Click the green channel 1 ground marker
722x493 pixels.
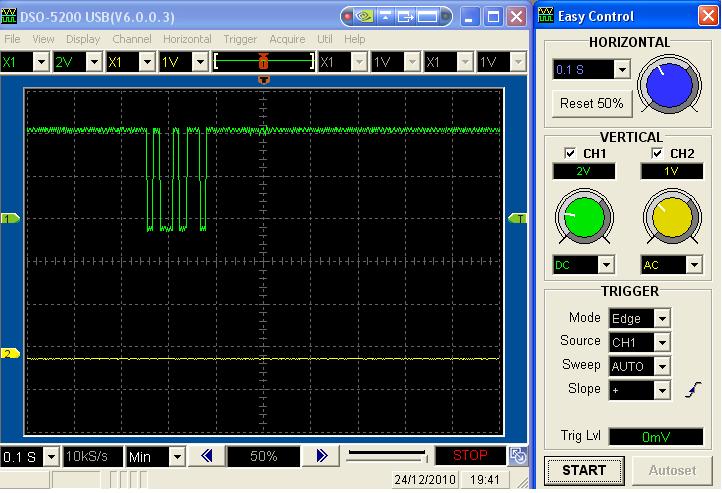click(x=11, y=218)
